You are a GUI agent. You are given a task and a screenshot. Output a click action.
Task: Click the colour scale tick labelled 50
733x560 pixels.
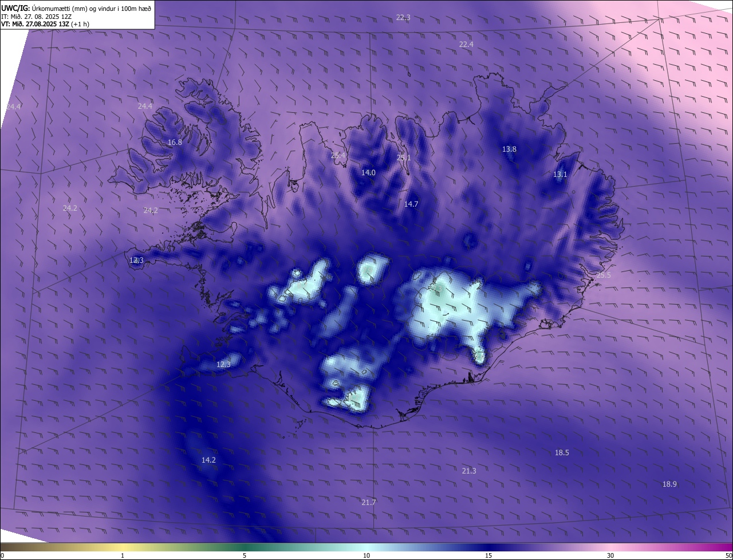click(728, 556)
